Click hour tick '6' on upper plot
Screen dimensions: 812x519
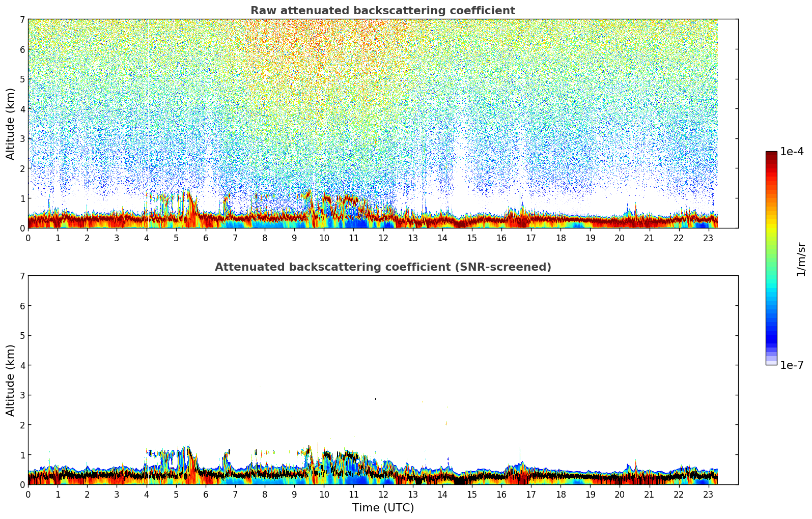pyautogui.click(x=206, y=238)
